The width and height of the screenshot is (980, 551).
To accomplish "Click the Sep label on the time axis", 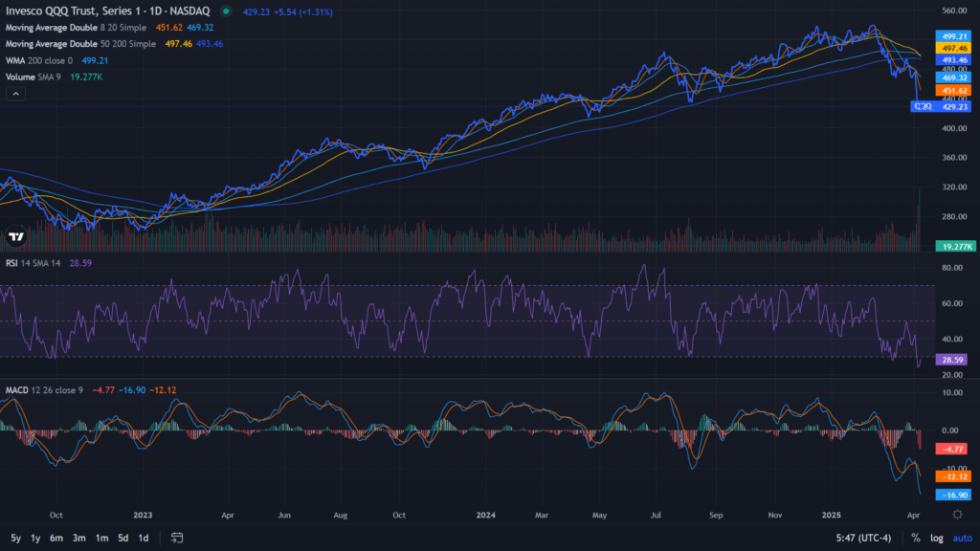I will (716, 515).
